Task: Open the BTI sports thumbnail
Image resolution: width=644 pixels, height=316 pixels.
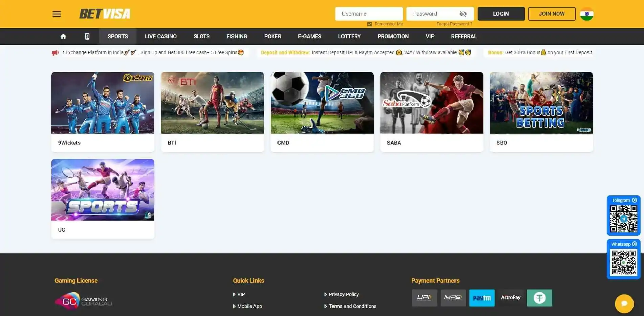Action: pyautogui.click(x=213, y=103)
